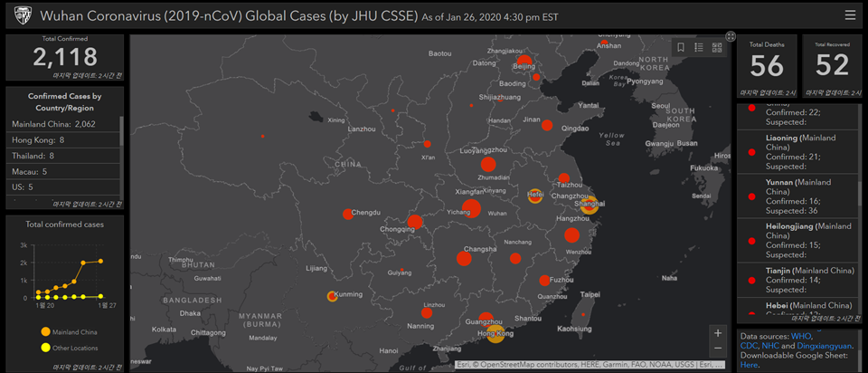Screen dimensions: 868x373
Task: Select the red circle at Chongqing
Action: click(x=415, y=222)
